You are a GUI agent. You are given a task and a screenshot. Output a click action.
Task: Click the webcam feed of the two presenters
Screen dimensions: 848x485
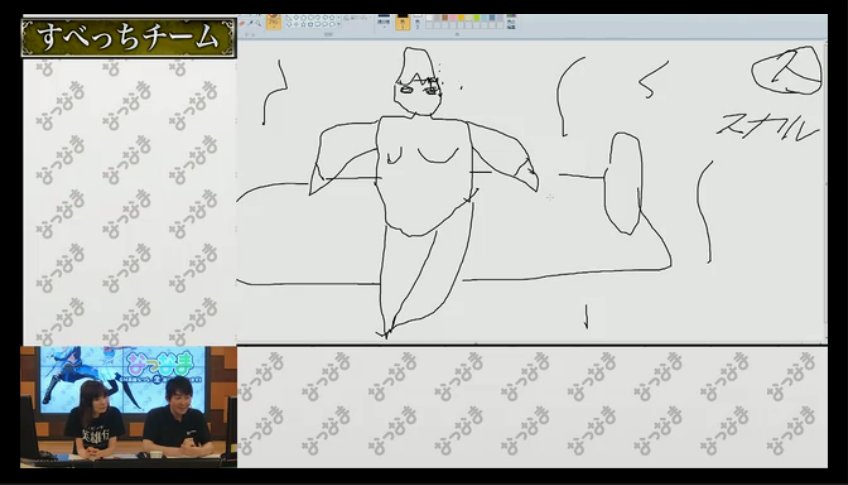[129, 407]
